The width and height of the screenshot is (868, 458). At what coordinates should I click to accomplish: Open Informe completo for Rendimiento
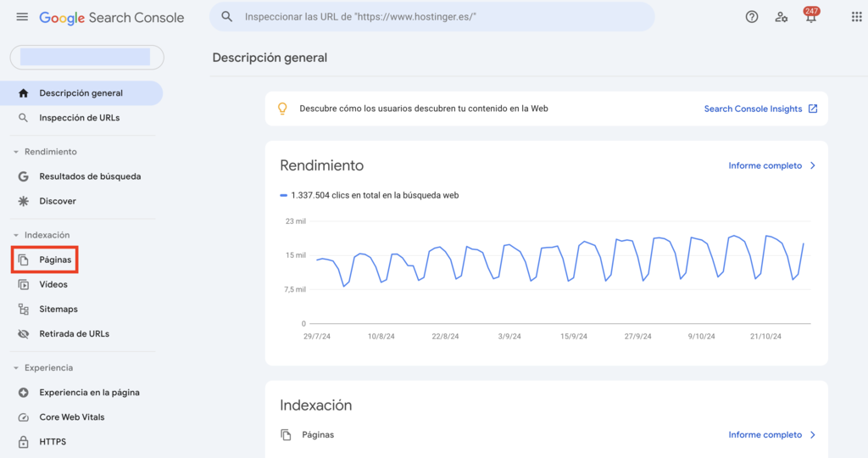click(x=771, y=165)
